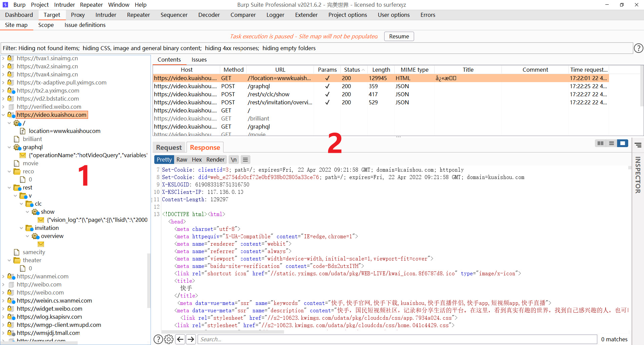Select https://weixin.cs.wanmei.com tree item
Viewport: 644px width, 345px height.
tap(54, 301)
